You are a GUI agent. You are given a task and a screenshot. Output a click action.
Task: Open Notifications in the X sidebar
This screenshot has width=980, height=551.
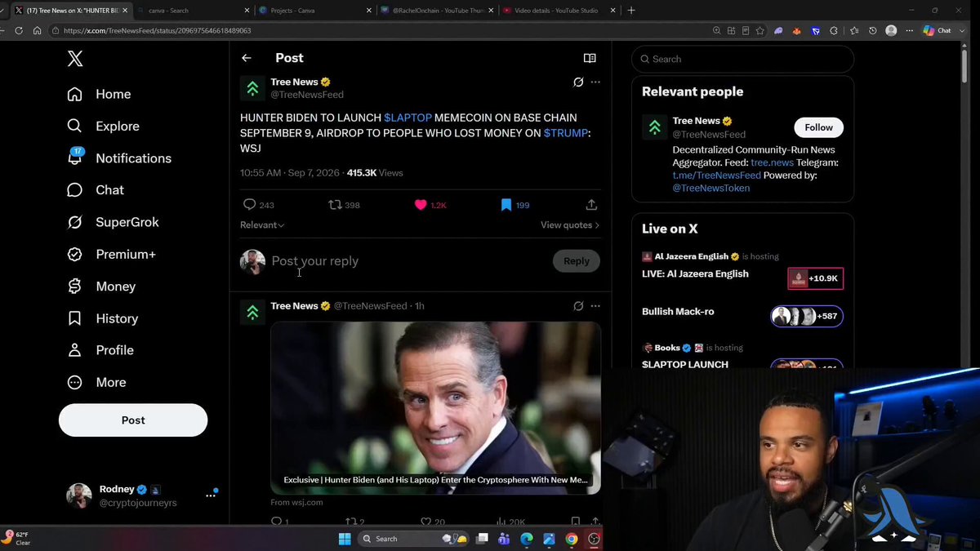pos(119,158)
